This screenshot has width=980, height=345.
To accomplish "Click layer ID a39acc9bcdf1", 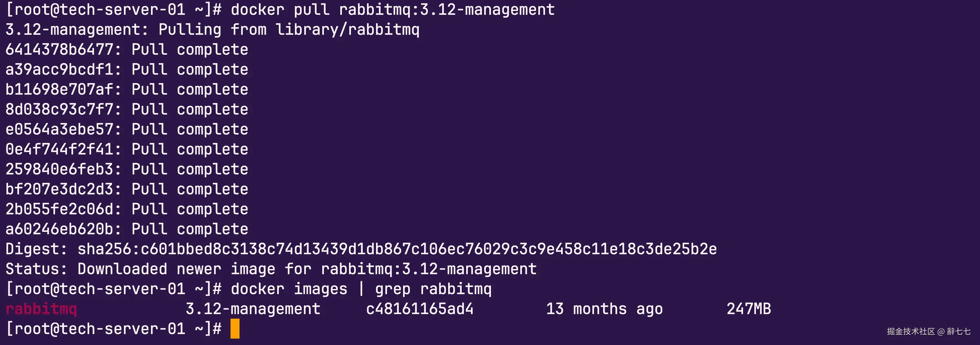I will [59, 70].
